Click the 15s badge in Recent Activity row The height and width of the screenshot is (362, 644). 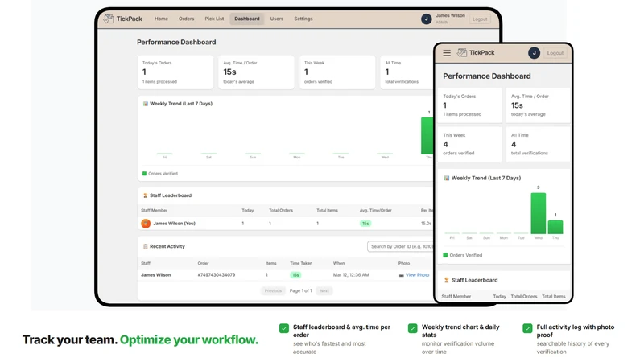click(295, 275)
